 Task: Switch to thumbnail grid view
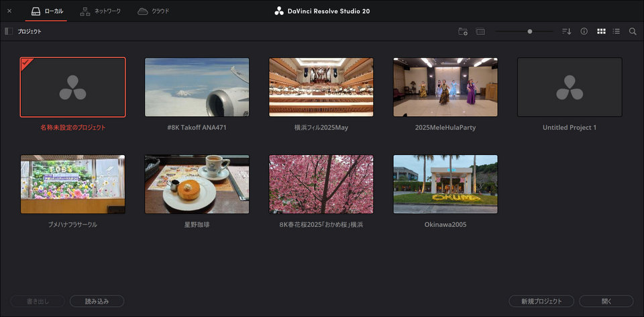[x=601, y=32]
